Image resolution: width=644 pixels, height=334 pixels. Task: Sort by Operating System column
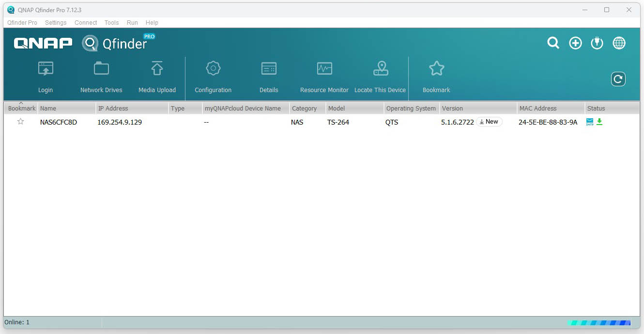point(412,108)
